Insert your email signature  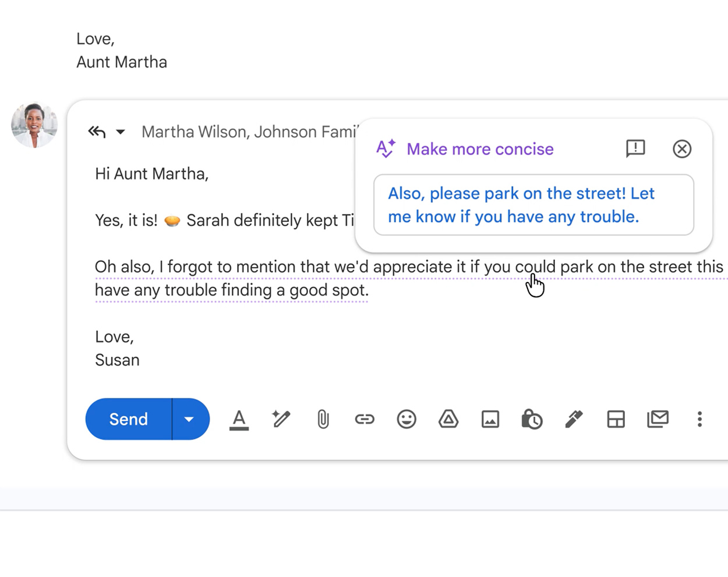click(x=574, y=419)
